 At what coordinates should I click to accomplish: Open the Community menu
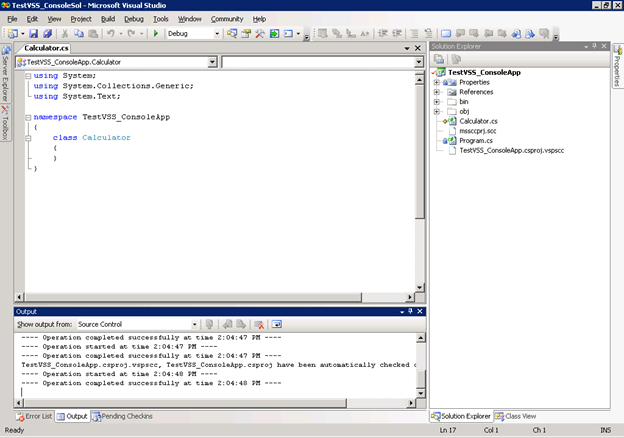pyautogui.click(x=227, y=19)
